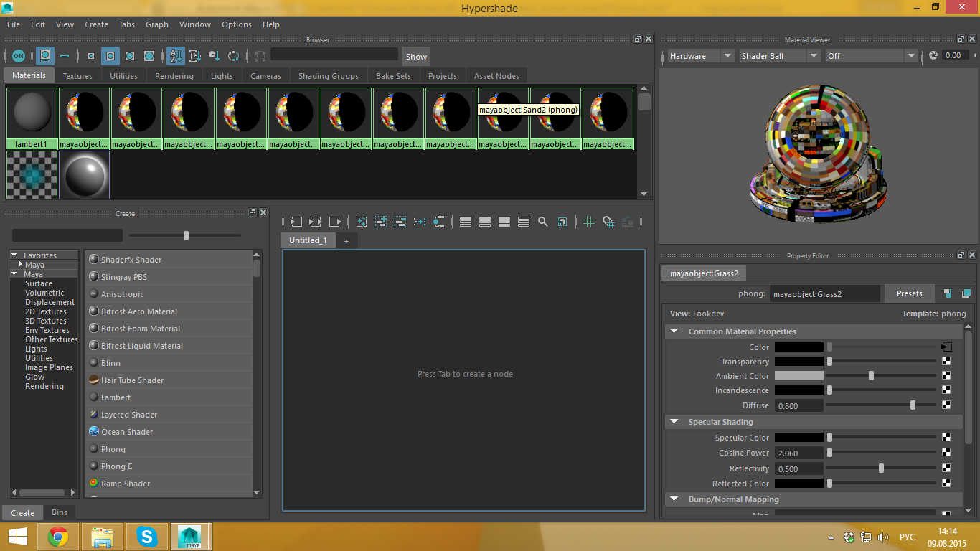Toggle Lookdev view icon next to Presets

pos(948,293)
